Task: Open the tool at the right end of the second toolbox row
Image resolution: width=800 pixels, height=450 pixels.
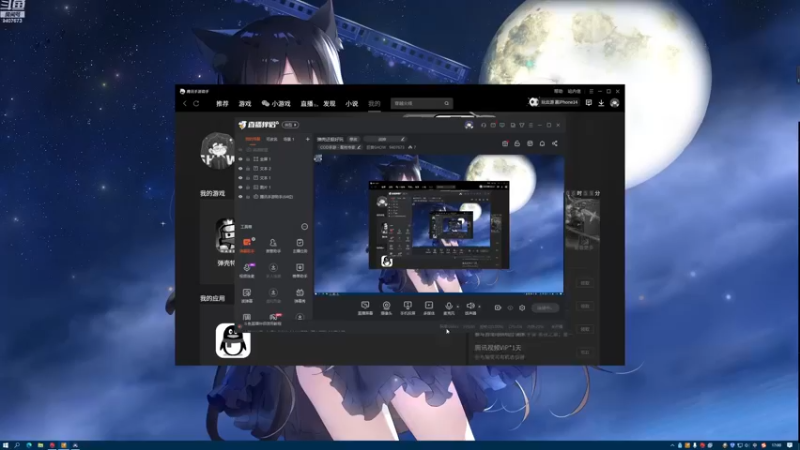Action: 300,270
